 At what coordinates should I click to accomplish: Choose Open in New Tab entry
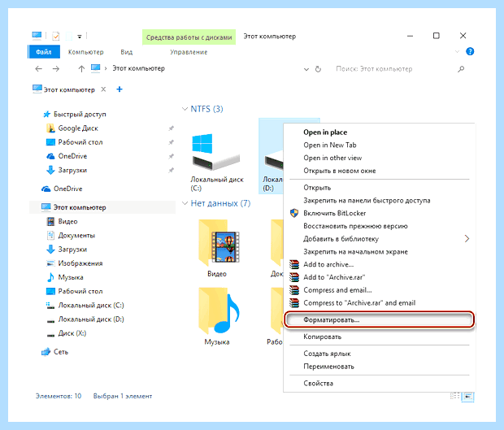tap(330, 146)
